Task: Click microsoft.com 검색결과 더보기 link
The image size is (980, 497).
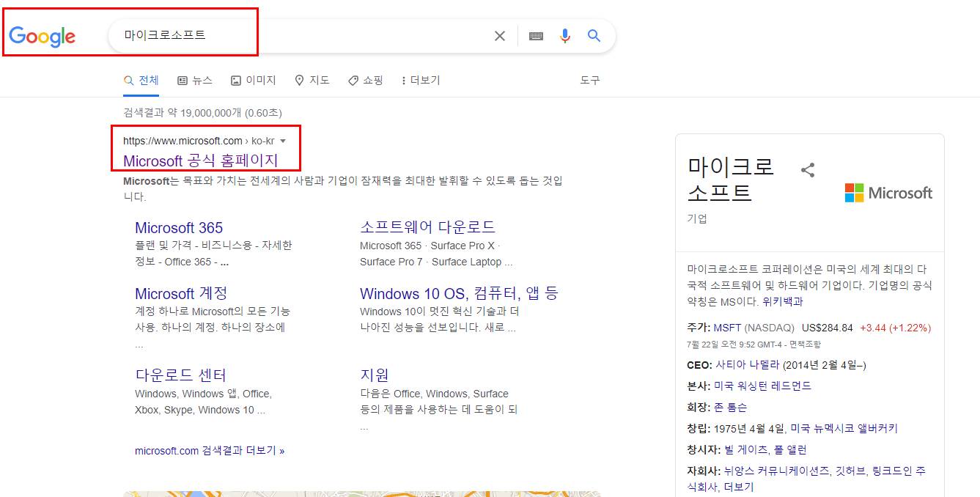Action: pos(210,451)
